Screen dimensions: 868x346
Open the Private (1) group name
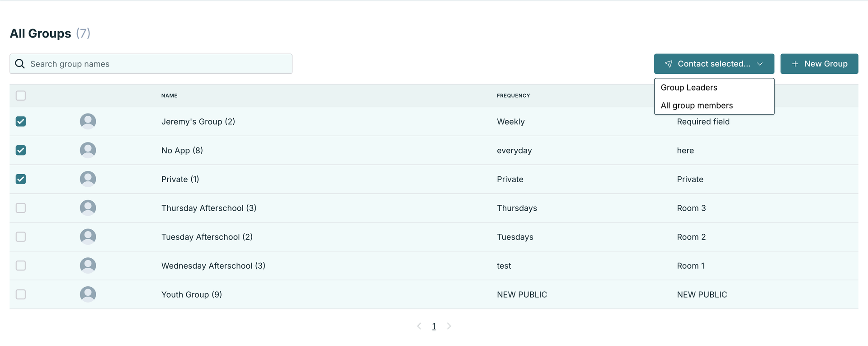[x=180, y=180]
